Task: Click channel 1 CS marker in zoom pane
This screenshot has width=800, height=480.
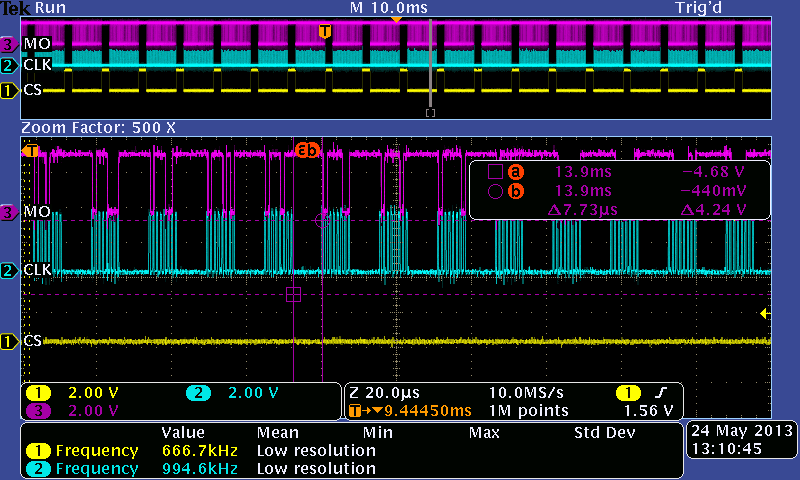Action: 8,341
